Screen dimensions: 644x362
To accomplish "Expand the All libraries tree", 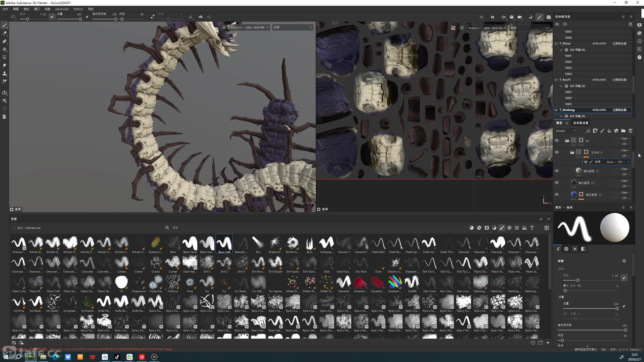I will coord(14,228).
